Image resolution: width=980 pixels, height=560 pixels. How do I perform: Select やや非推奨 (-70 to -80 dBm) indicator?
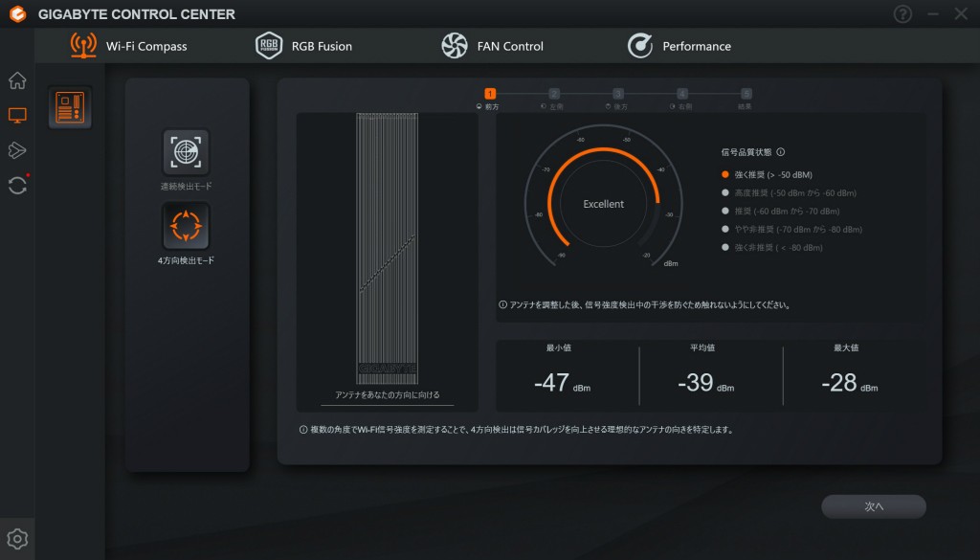725,229
